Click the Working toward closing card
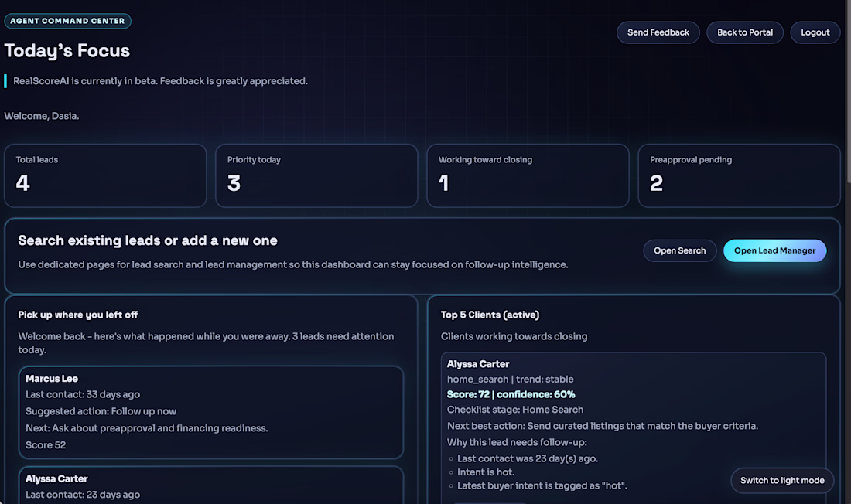This screenshot has width=851, height=504. tap(528, 175)
